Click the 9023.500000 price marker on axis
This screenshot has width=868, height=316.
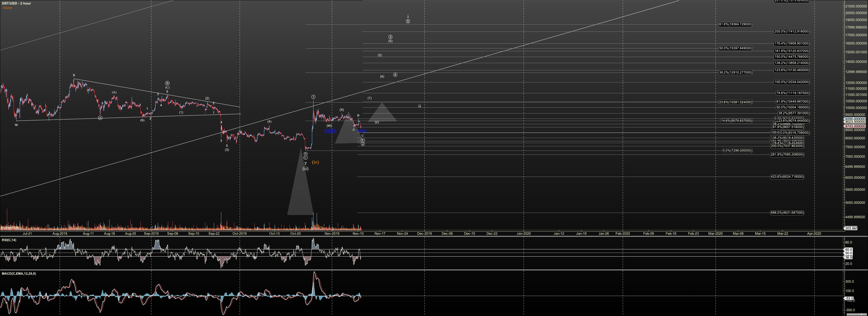(854, 122)
